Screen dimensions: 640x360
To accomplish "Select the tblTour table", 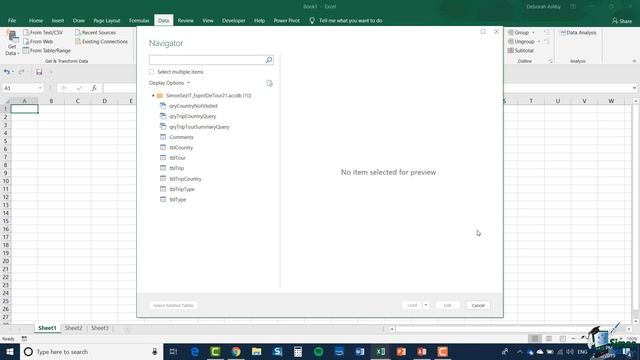I will [x=177, y=158].
